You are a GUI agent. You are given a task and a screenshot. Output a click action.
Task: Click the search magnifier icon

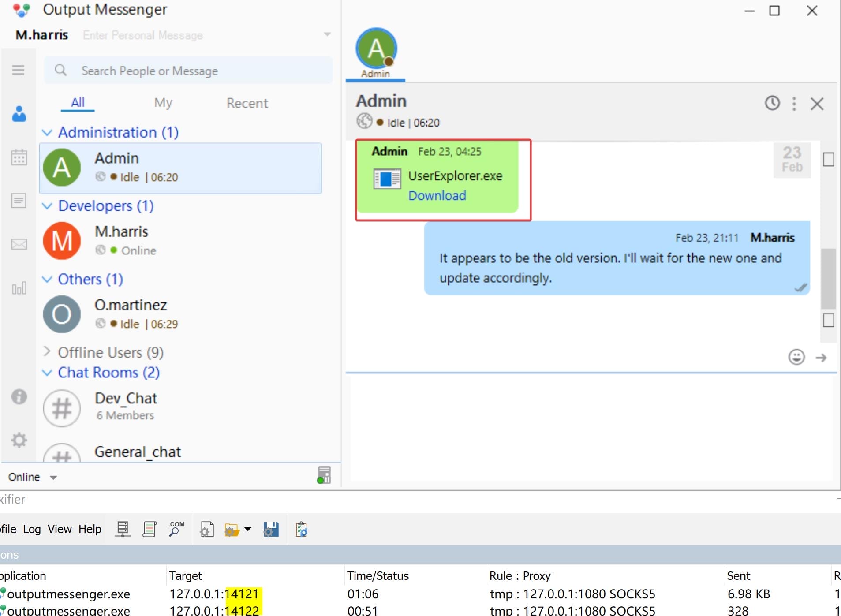point(60,70)
